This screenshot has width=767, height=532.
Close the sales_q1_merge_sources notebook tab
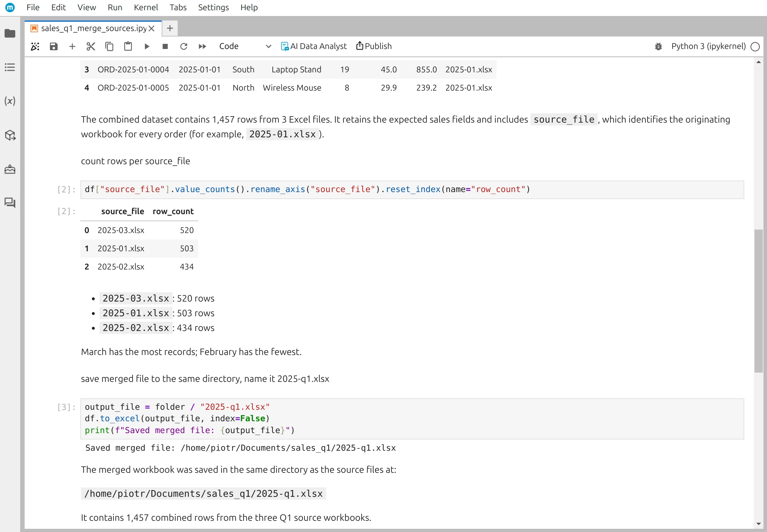(151, 28)
